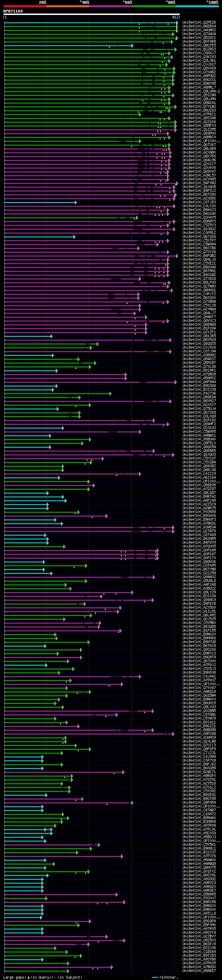The image size is (222, 980).
Task: Select the UniRef100_Q672K6 entry
Action: [199, 236]
